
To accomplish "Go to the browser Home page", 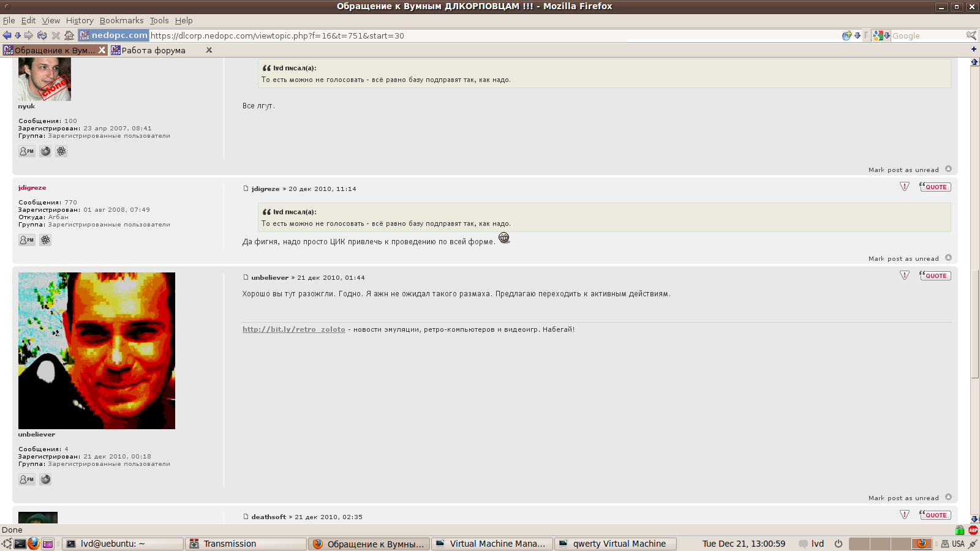I will (x=69, y=36).
